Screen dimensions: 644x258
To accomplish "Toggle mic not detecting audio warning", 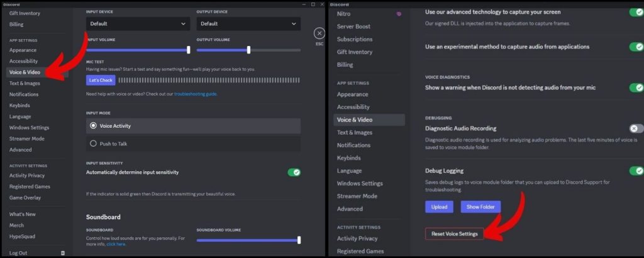I will (636, 87).
